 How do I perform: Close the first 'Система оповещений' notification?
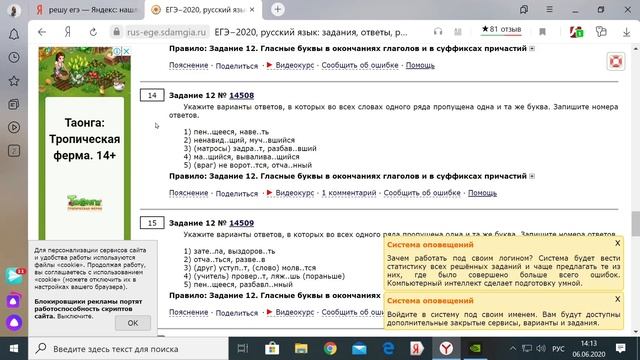point(618,243)
